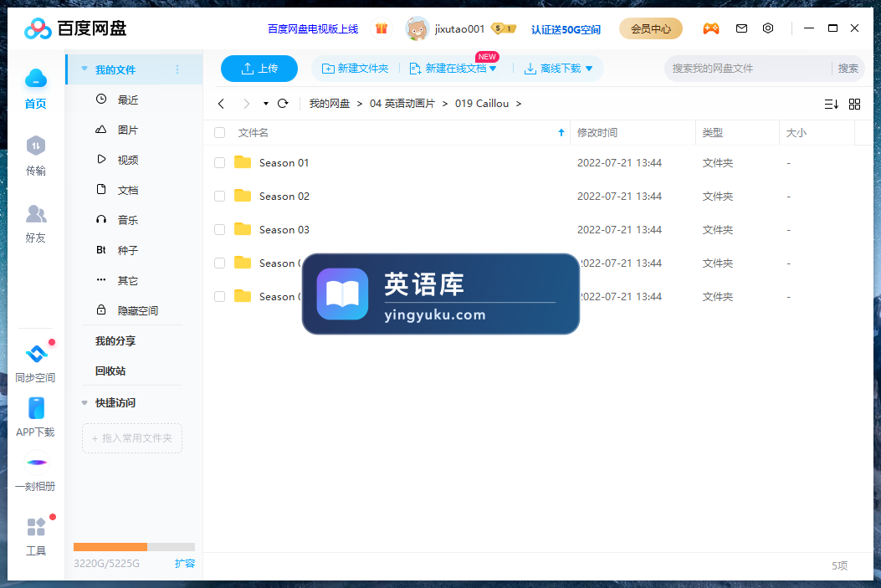Go to 我的网盘 breadcrumb

(330, 104)
